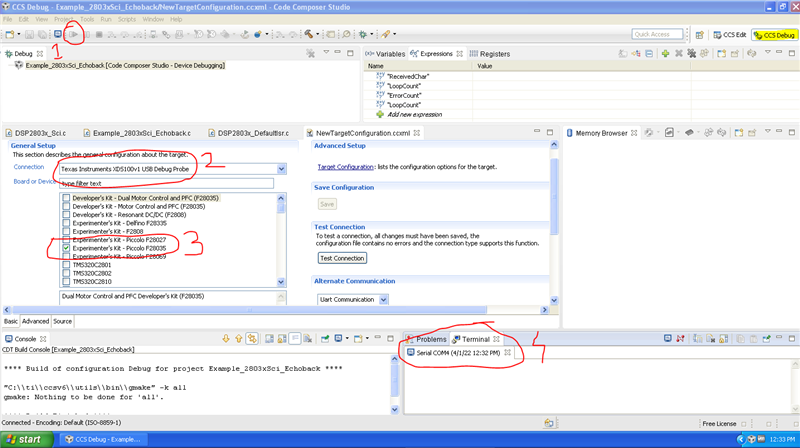Click the Test Connection button

[x=342, y=258]
